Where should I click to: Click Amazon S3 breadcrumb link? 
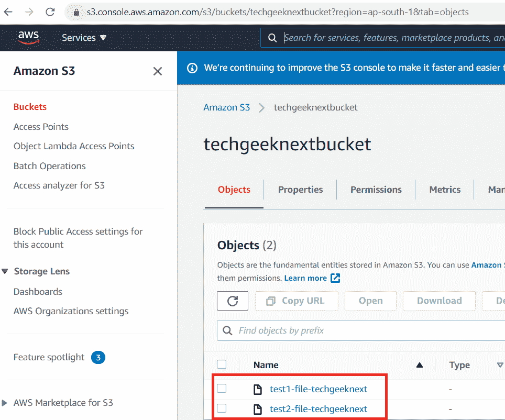point(227,107)
